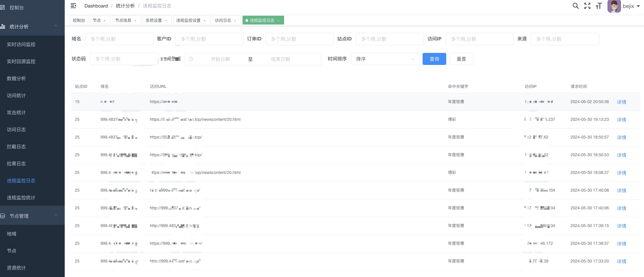The height and width of the screenshot is (277, 644).
Task: Open the font size adjustment icon
Action: click(599, 6)
